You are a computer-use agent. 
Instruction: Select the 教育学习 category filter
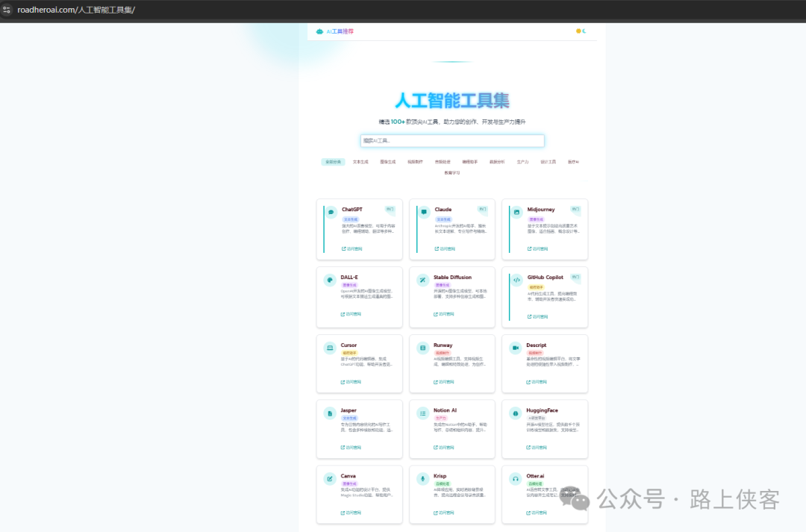pyautogui.click(x=452, y=172)
